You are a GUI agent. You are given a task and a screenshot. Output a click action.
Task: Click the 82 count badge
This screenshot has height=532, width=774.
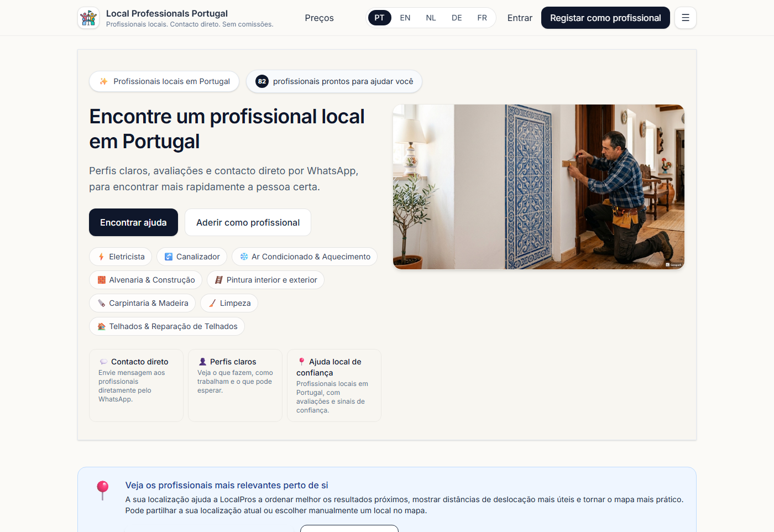[x=262, y=81]
